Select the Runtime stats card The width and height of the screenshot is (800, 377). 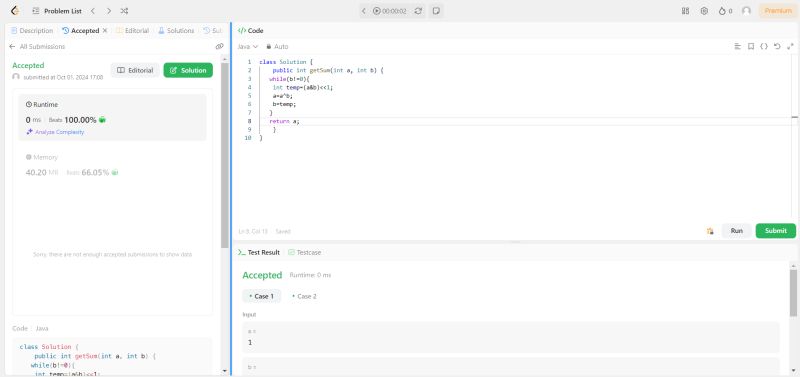pos(112,117)
